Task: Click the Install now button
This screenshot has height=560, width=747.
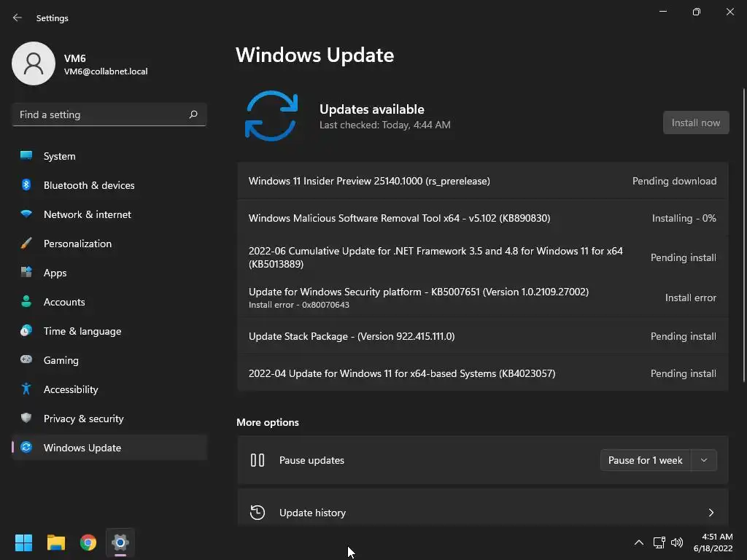Action: tap(696, 122)
